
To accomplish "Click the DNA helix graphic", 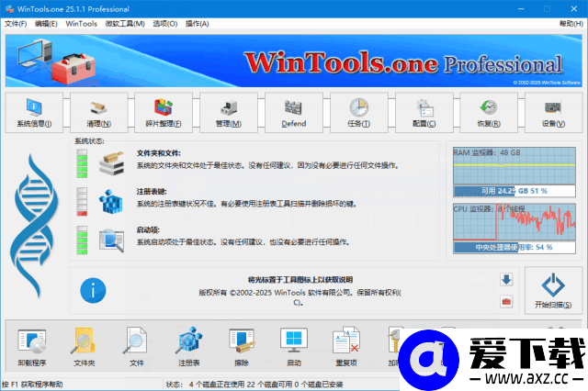I will (34, 226).
